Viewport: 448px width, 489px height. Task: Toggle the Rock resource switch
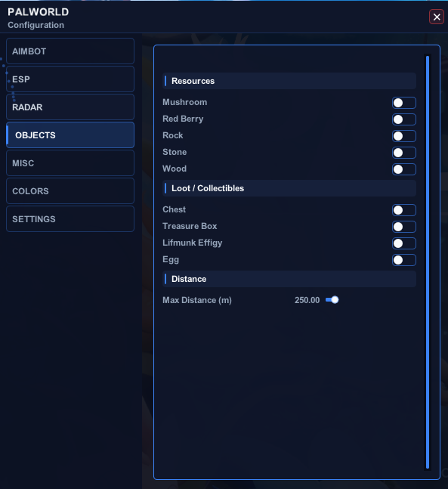click(x=403, y=136)
